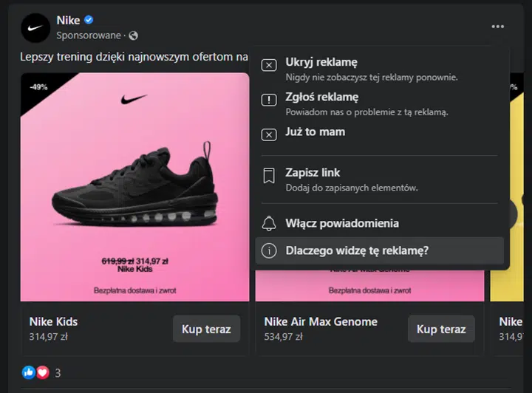This screenshot has width=532, height=393.
Task: Click the -49% discount badge
Action: coord(38,87)
